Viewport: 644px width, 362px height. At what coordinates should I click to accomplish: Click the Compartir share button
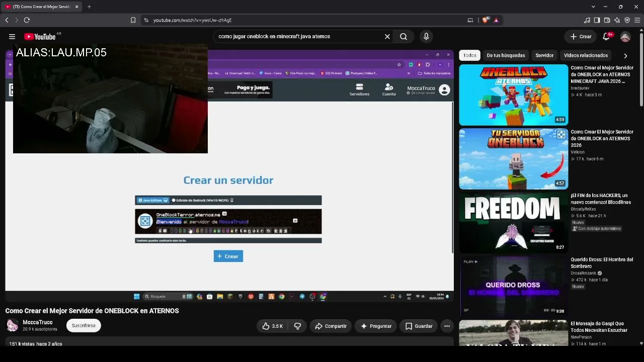331,326
